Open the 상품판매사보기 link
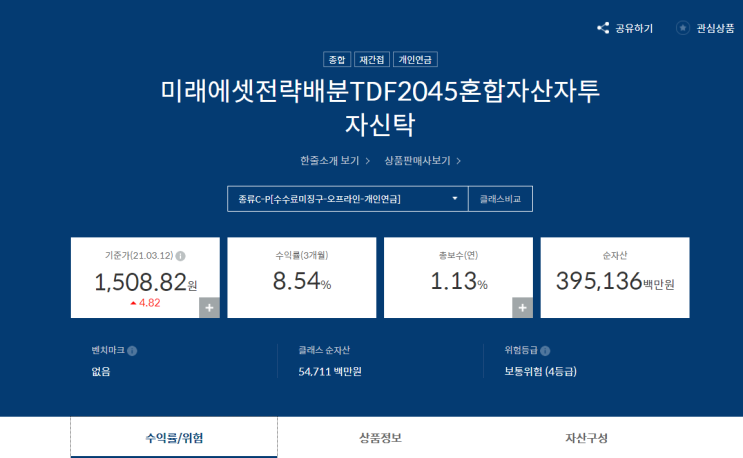Image resolution: width=743 pixels, height=458 pixels. pos(422,161)
